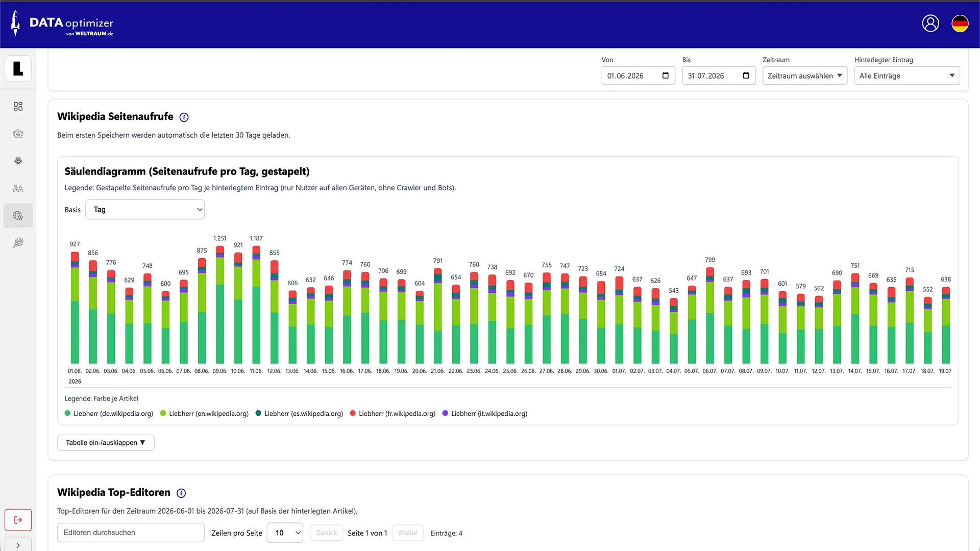
Task: Click the 08.06. bar labeled 875
Action: click(202, 311)
